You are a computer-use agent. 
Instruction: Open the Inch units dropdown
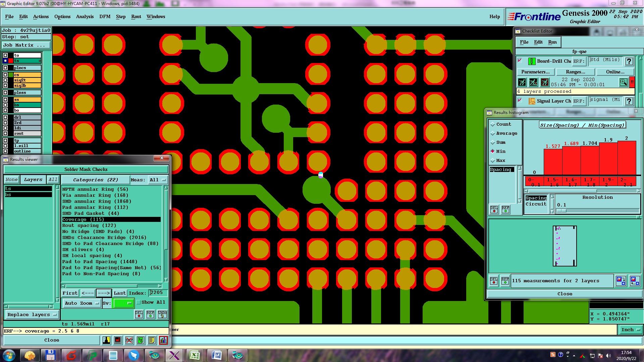tap(631, 330)
